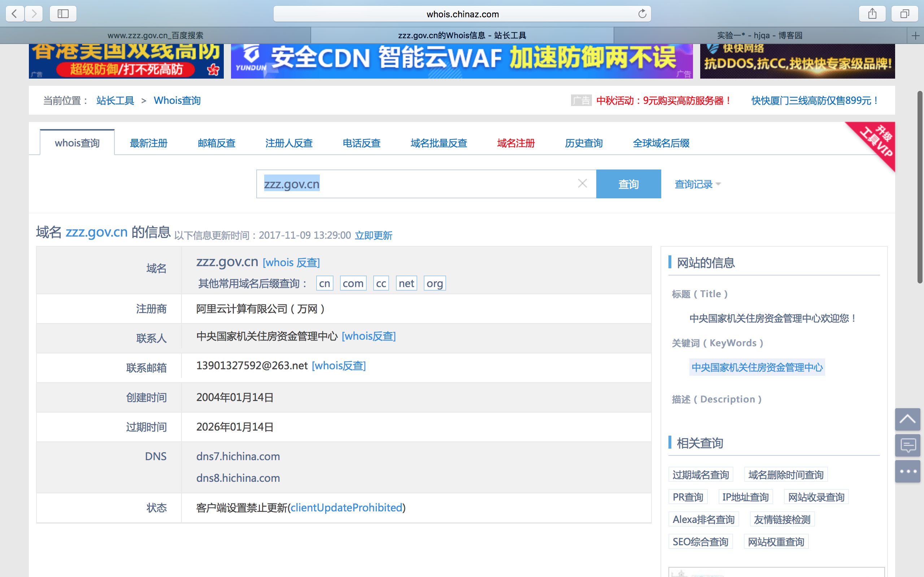Screen dimensions: 924x577
Task: Click the Safari back arrow button
Action: click(14, 14)
